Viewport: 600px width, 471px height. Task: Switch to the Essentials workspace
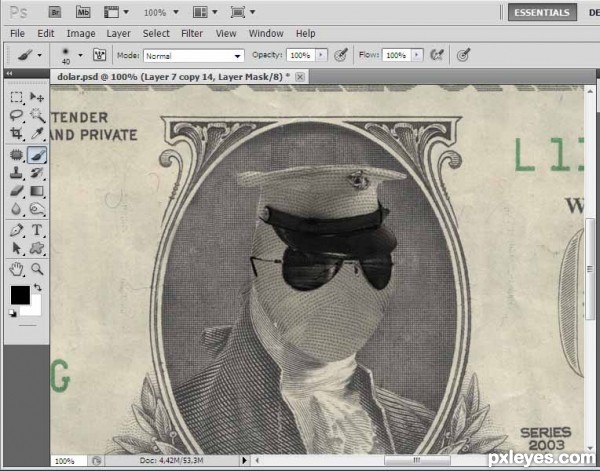point(542,13)
